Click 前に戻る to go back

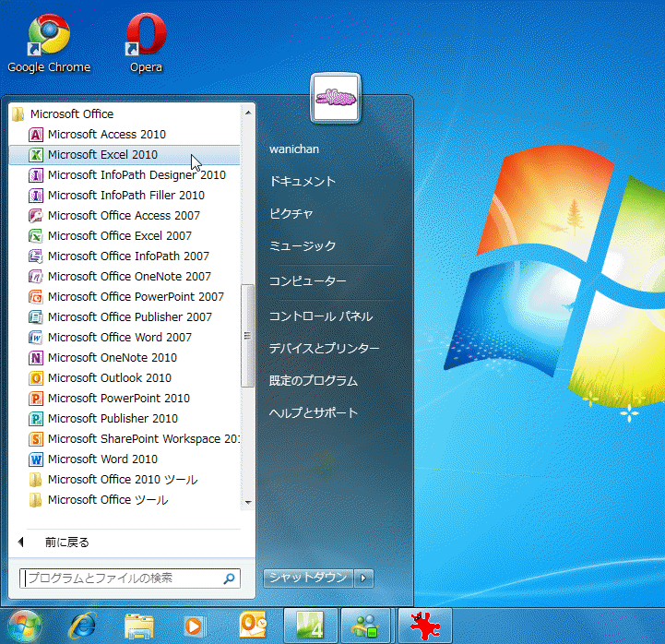[67, 543]
